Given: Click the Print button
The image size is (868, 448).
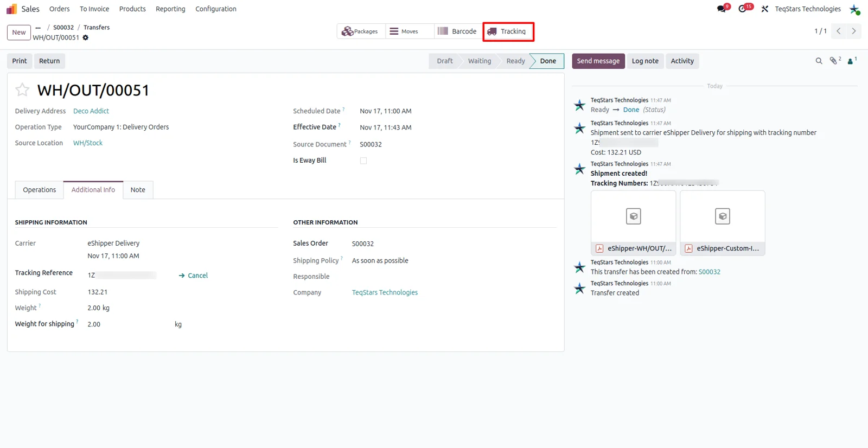Looking at the screenshot, I should tap(20, 61).
